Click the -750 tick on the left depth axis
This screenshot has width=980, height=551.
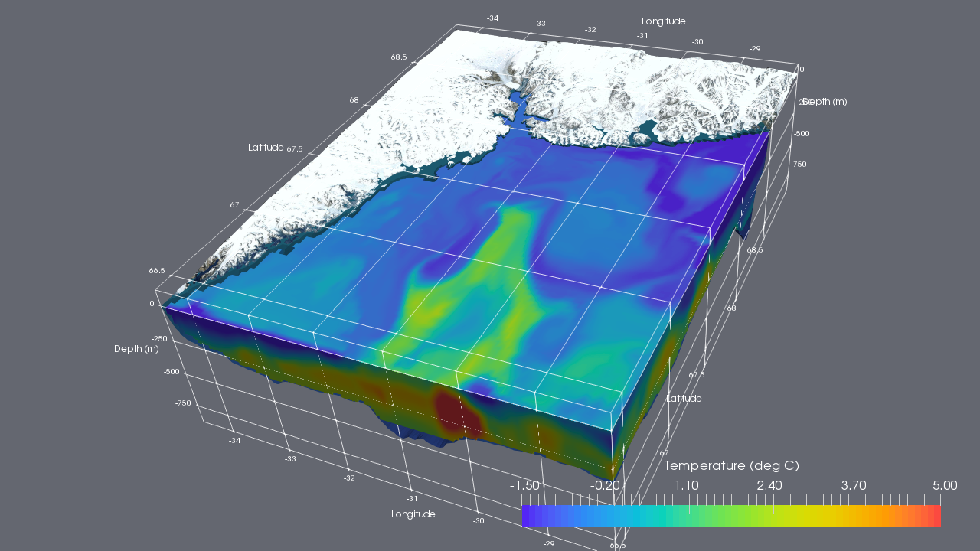(182, 403)
